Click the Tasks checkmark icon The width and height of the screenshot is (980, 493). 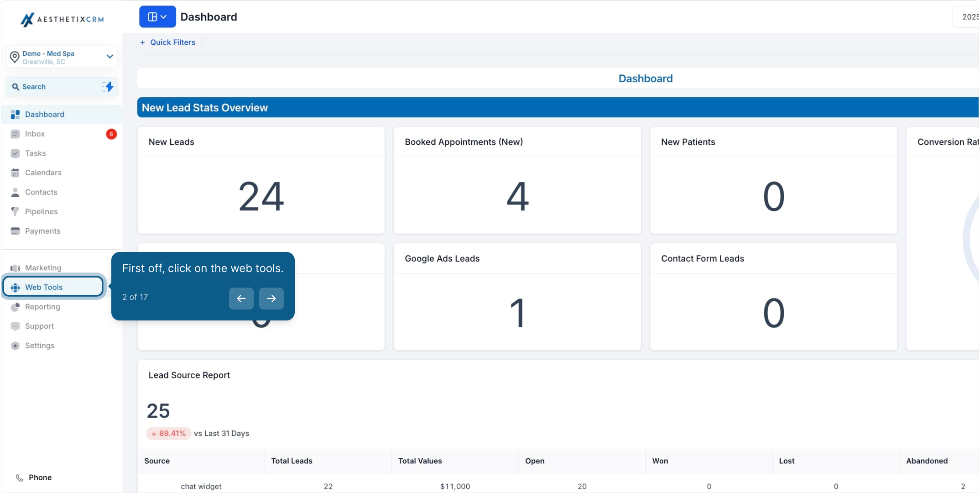[15, 153]
